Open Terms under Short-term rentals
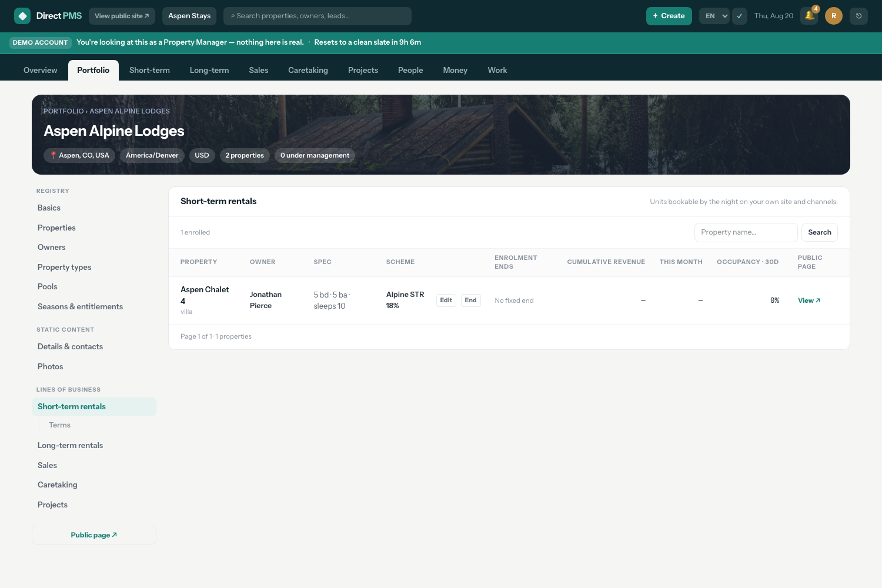 59,425
